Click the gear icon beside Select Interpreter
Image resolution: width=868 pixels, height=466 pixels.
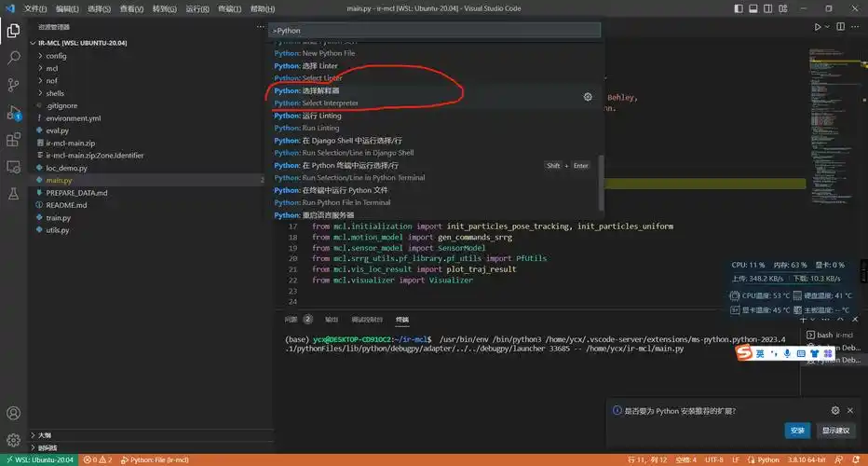coord(588,97)
